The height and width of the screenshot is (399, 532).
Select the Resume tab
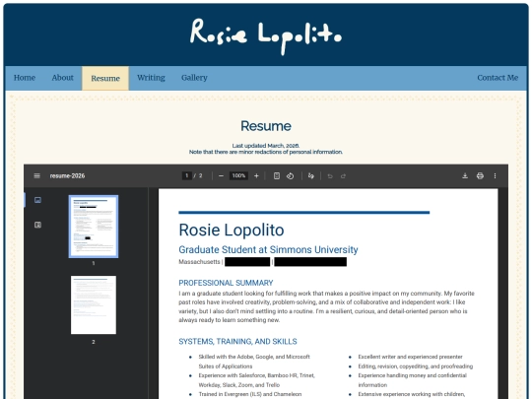105,79
